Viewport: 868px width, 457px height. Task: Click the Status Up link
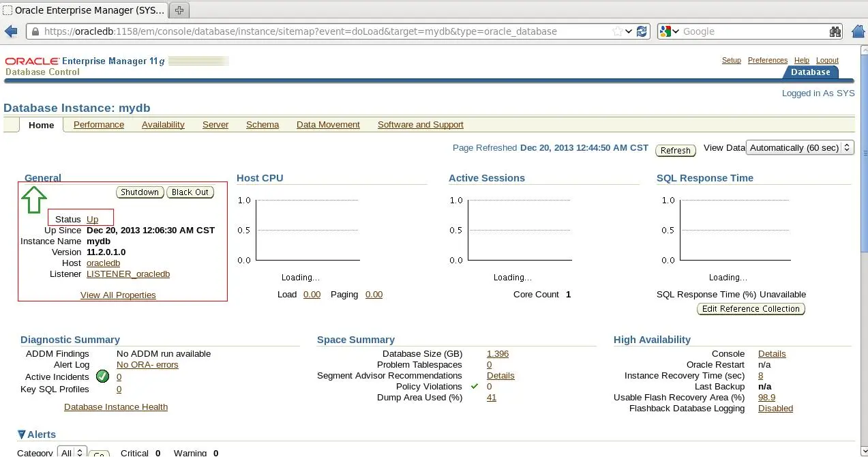pyautogui.click(x=92, y=220)
